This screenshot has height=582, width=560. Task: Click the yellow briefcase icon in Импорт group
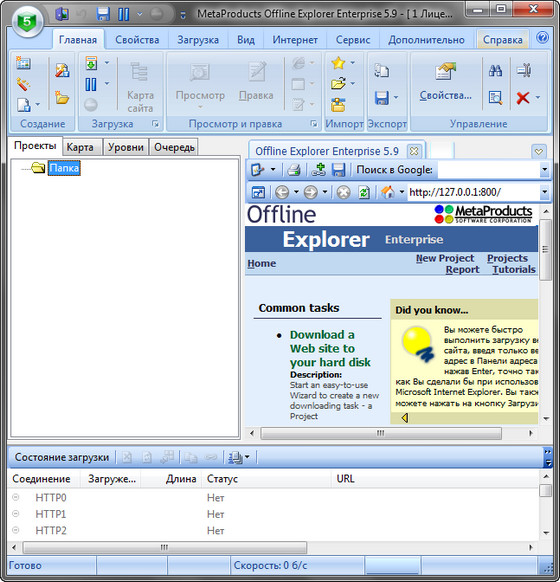338,105
